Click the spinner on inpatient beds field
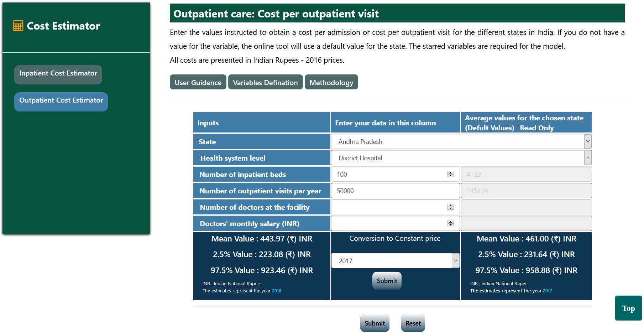 tap(451, 175)
